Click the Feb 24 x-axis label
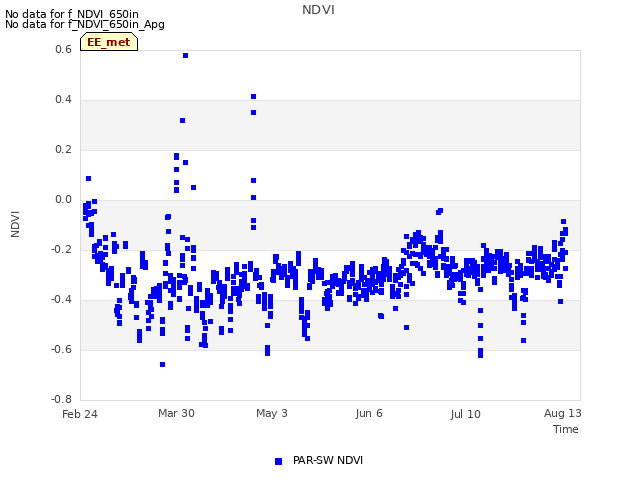This screenshot has width=640, height=480. 80,414
